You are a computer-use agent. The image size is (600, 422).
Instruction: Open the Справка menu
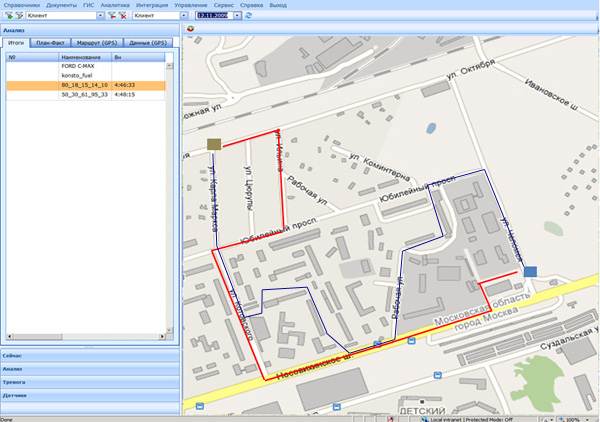pyautogui.click(x=251, y=5)
